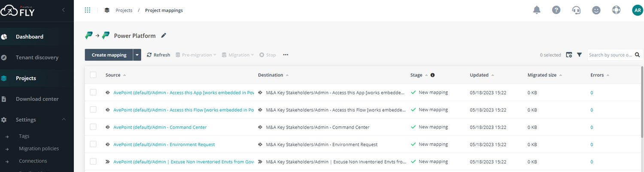The height and width of the screenshot is (172, 644).
Task: Click the lifebuoy support icon
Action: pos(617,10)
